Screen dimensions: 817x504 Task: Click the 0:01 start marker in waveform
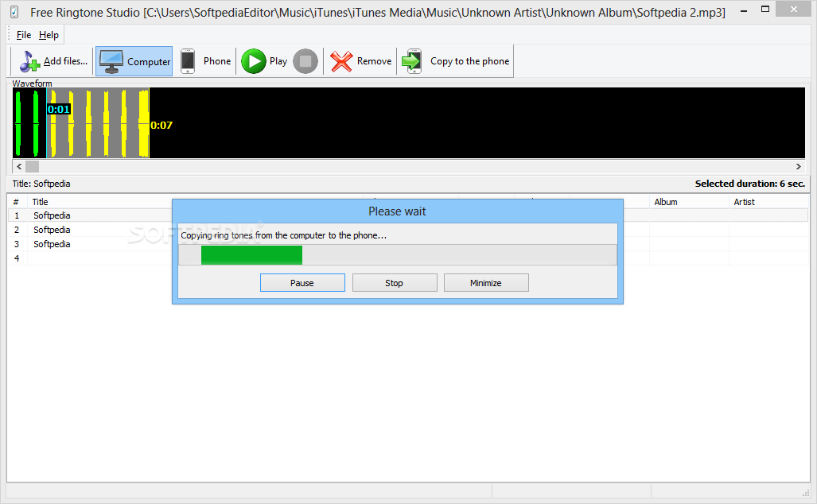tap(58, 110)
